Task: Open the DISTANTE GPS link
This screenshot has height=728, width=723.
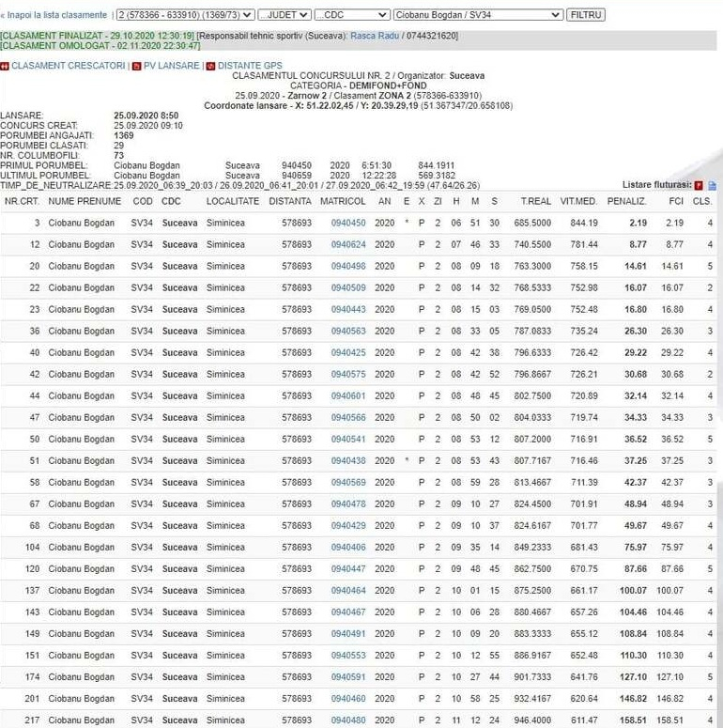Action: [x=249, y=66]
